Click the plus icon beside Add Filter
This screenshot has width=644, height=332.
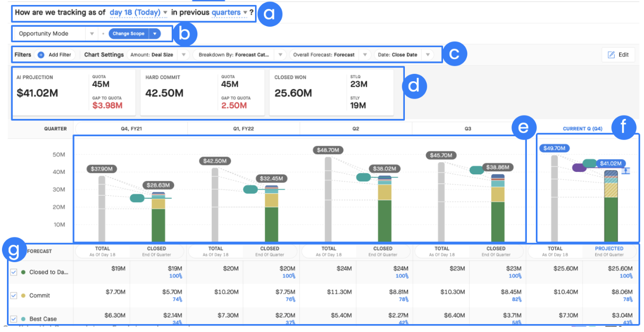pos(41,55)
